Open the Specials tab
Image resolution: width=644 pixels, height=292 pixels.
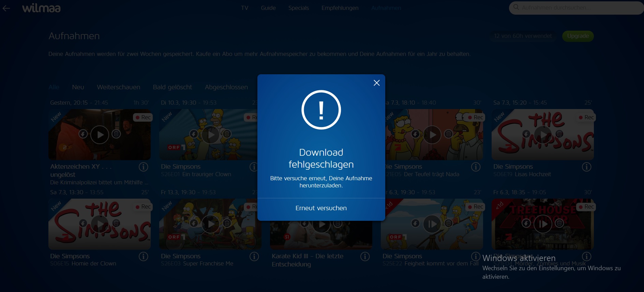pos(299,8)
